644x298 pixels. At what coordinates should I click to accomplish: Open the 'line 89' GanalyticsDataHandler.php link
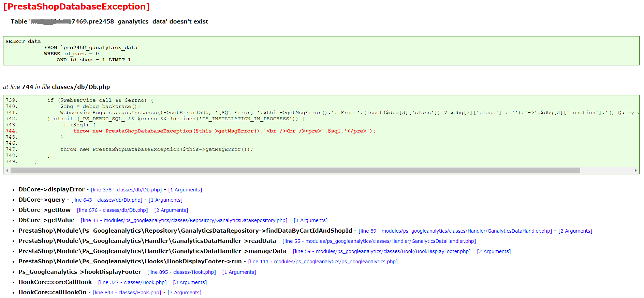pyautogui.click(x=455, y=231)
